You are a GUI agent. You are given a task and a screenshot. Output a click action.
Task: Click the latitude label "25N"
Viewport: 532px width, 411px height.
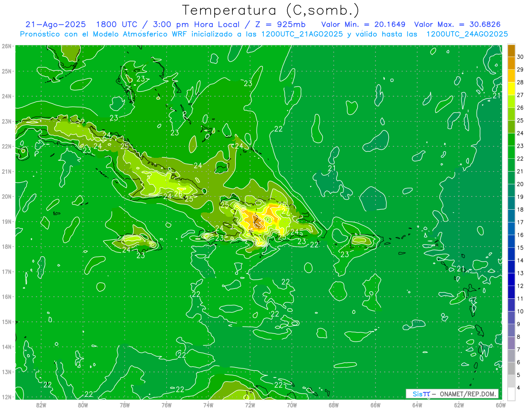(x=7, y=71)
